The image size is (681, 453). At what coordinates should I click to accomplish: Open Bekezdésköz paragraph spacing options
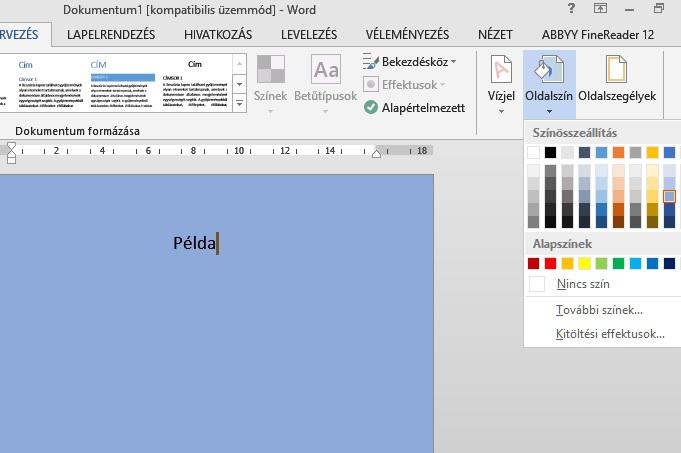[409, 62]
